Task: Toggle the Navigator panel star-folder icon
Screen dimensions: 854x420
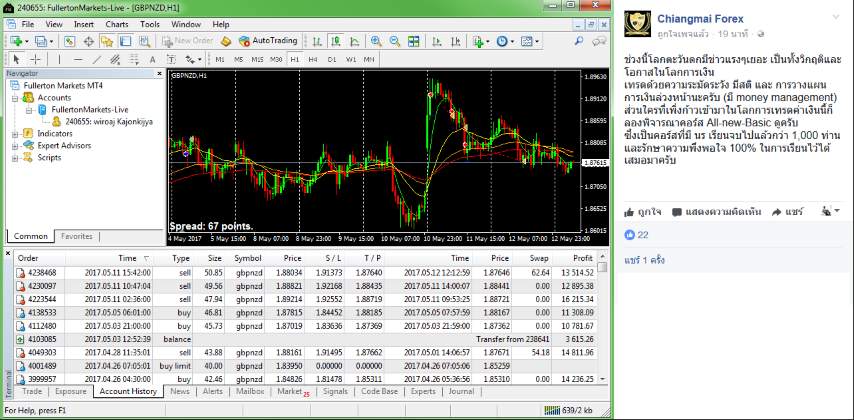Action: click(x=107, y=41)
